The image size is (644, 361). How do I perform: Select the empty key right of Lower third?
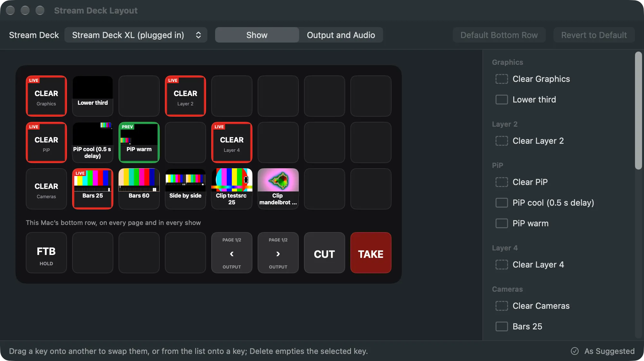click(x=139, y=96)
